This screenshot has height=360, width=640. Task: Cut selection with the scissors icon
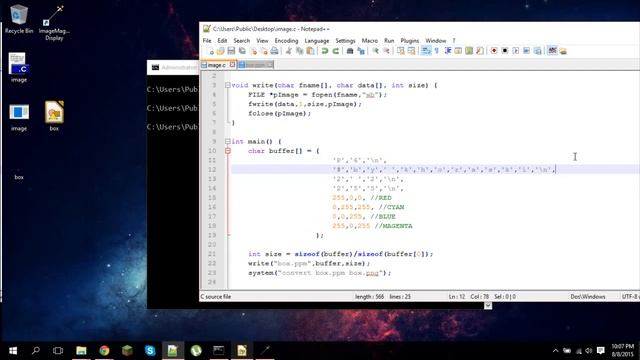coord(289,51)
